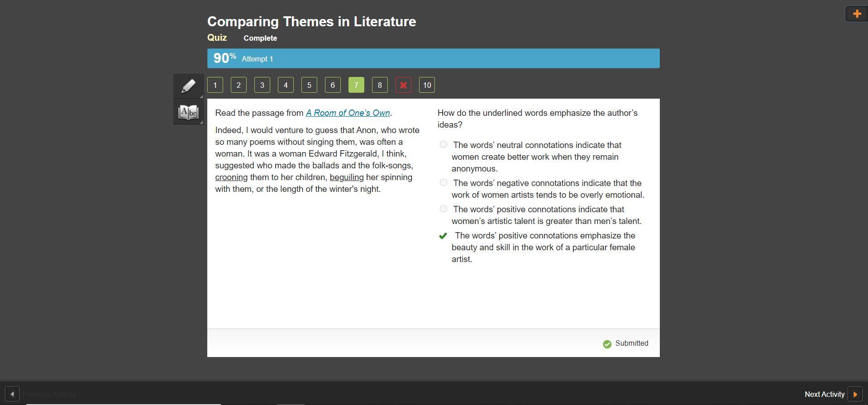The height and width of the screenshot is (405, 868).
Task: Click the green Submitted check icon
Action: click(x=607, y=344)
